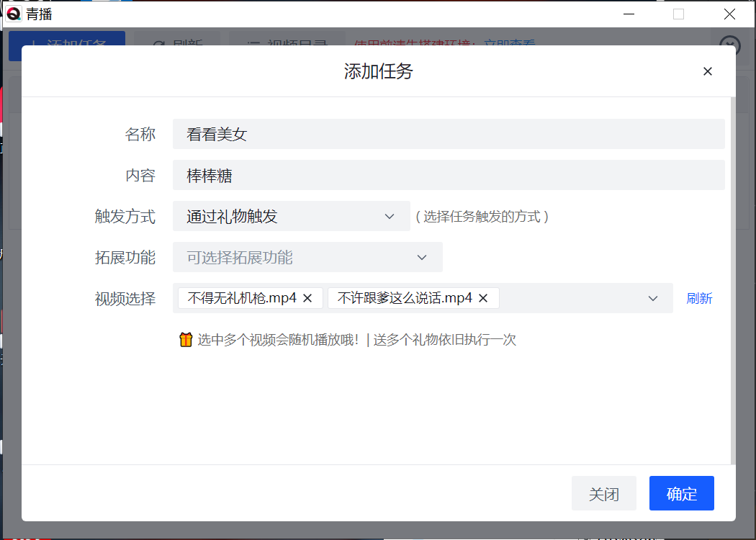Click the circular arrow icon at top right
The height and width of the screenshot is (540, 756).
731,46
